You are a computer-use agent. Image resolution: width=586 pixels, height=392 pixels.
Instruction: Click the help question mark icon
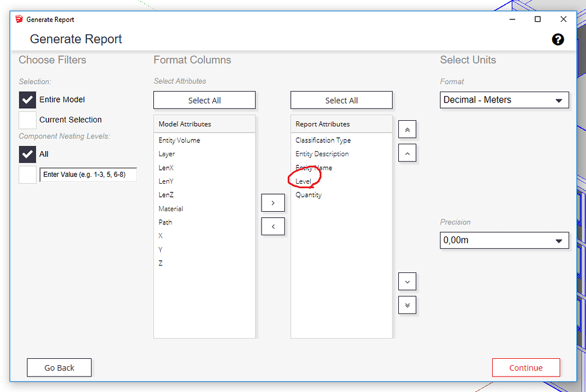pyautogui.click(x=558, y=39)
